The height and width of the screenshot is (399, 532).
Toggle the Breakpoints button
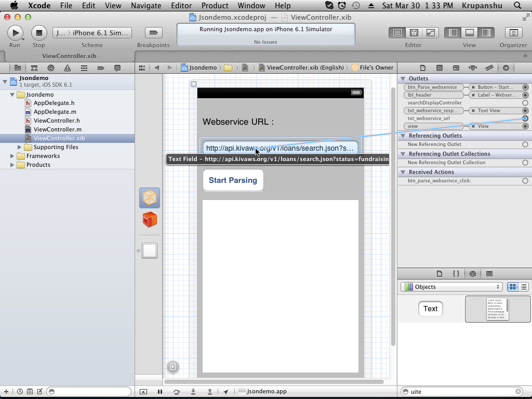pyautogui.click(x=153, y=33)
